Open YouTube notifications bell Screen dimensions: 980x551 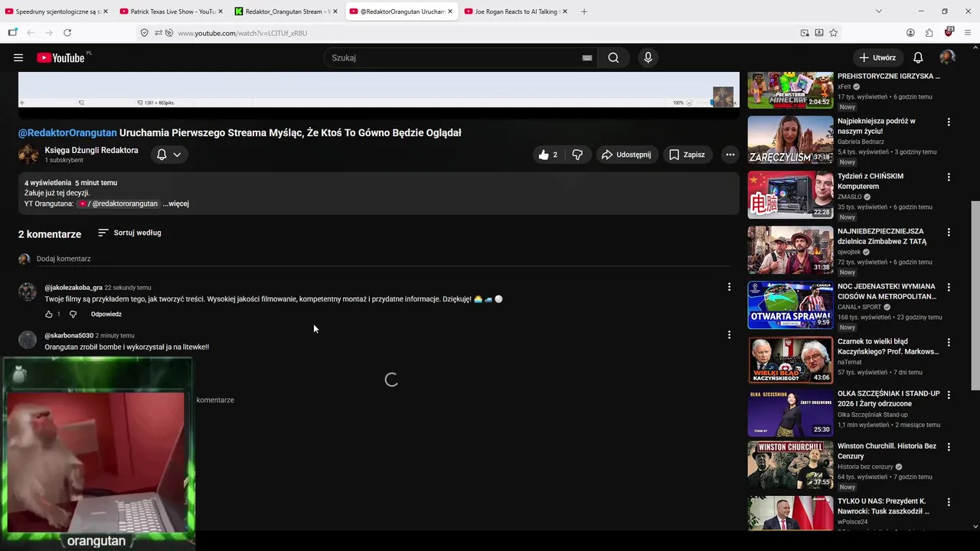coord(918,57)
